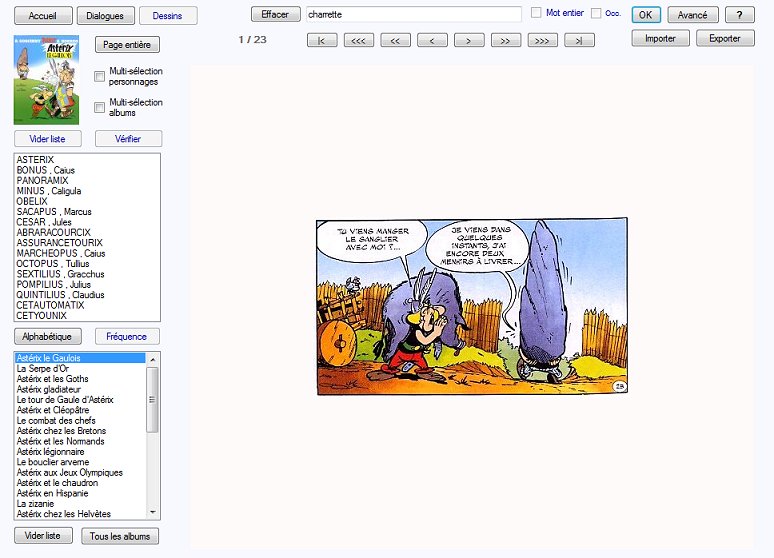The image size is (774, 558).
Task: Click the Importer button
Action: point(660,38)
